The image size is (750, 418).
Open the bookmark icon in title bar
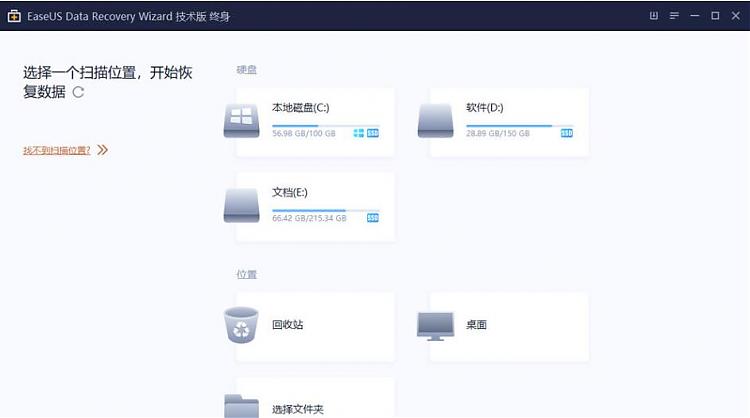coord(653,16)
